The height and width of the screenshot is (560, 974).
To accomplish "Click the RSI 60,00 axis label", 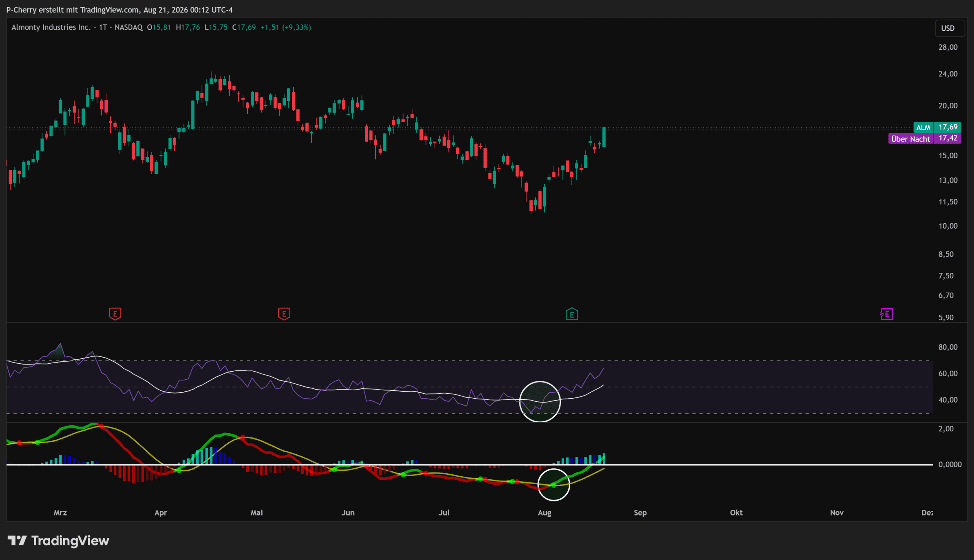I will (948, 374).
